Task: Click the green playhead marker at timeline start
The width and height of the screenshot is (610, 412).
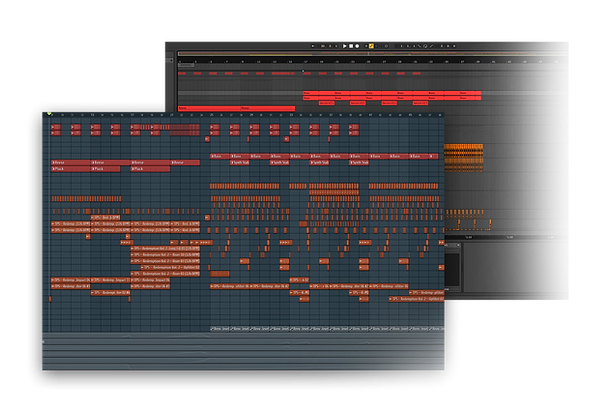Action: [x=50, y=113]
